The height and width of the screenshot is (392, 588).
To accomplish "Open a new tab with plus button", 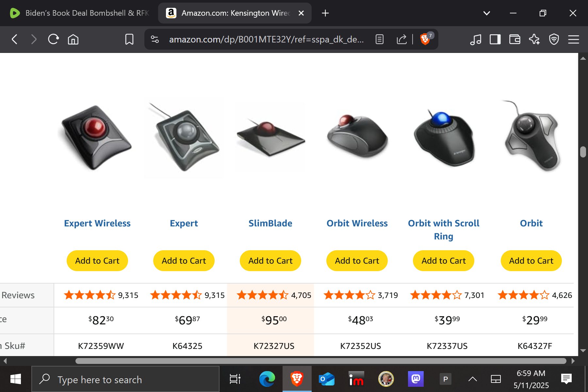I will [x=325, y=13].
